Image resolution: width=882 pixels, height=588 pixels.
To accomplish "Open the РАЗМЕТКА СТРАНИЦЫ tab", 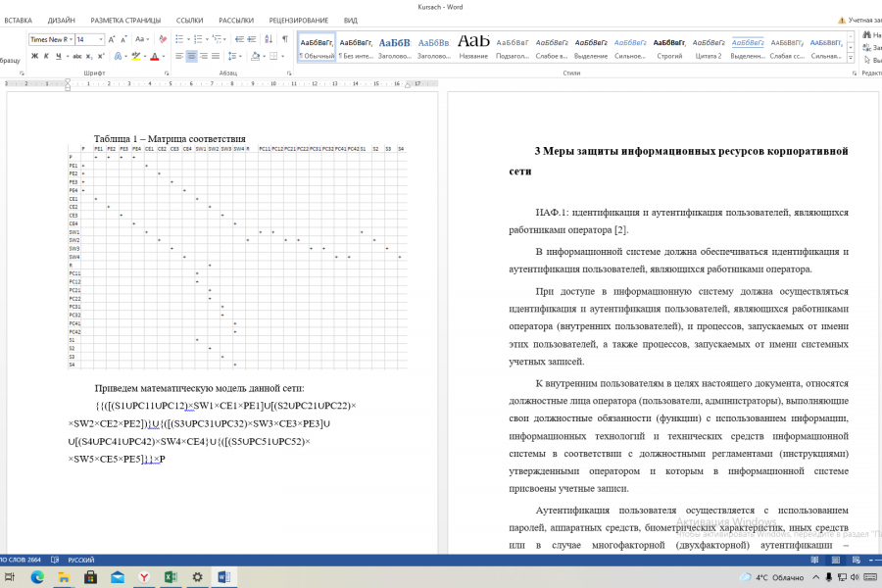I will click(125, 21).
